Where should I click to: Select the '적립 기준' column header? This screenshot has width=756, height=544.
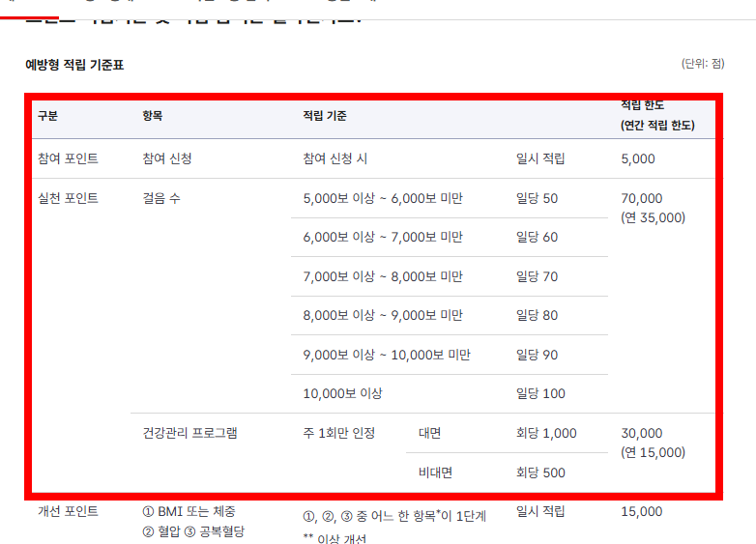pyautogui.click(x=325, y=116)
